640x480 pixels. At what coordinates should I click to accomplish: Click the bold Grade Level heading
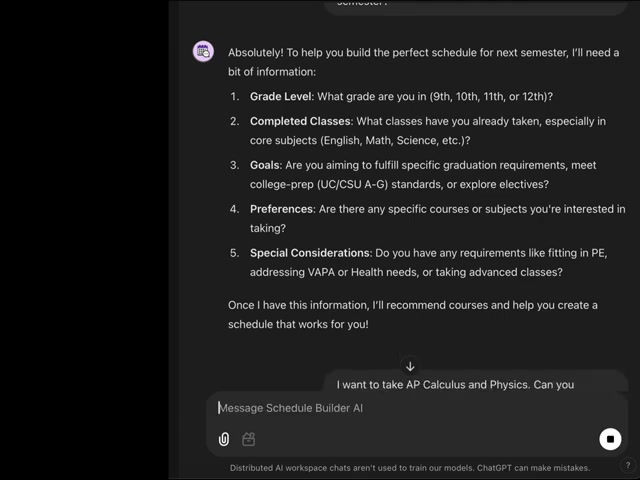(281, 97)
